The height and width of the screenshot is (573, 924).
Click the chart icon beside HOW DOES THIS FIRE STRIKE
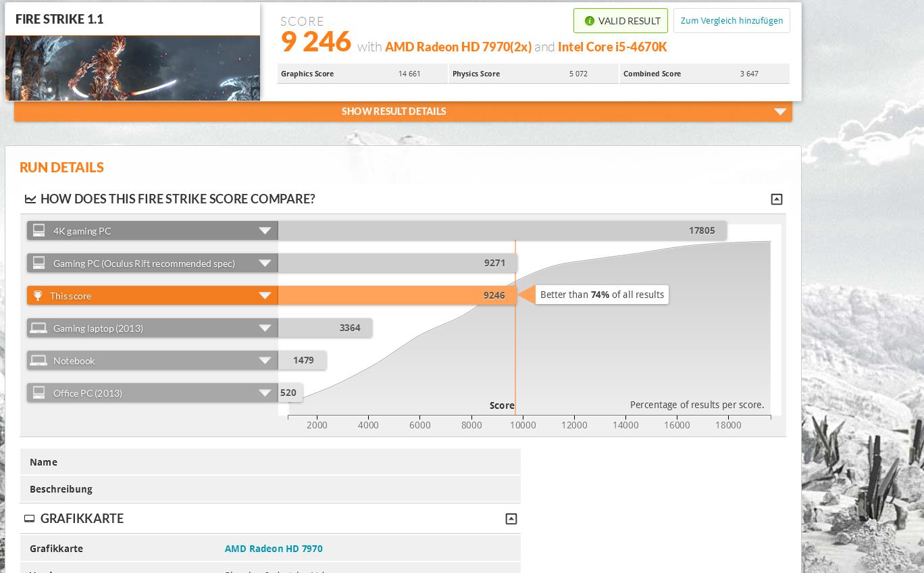[30, 199]
